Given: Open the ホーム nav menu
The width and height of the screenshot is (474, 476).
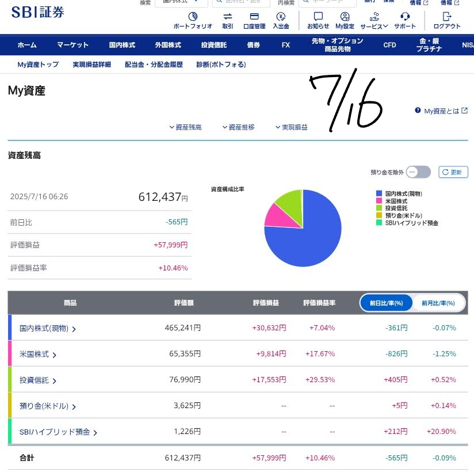Looking at the screenshot, I should click(27, 45).
